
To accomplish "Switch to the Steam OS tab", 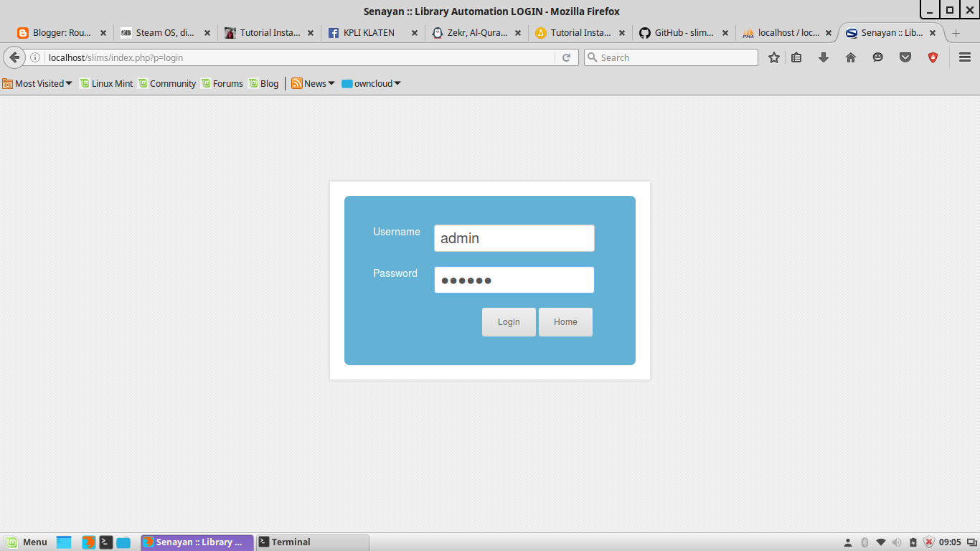I will [165, 32].
